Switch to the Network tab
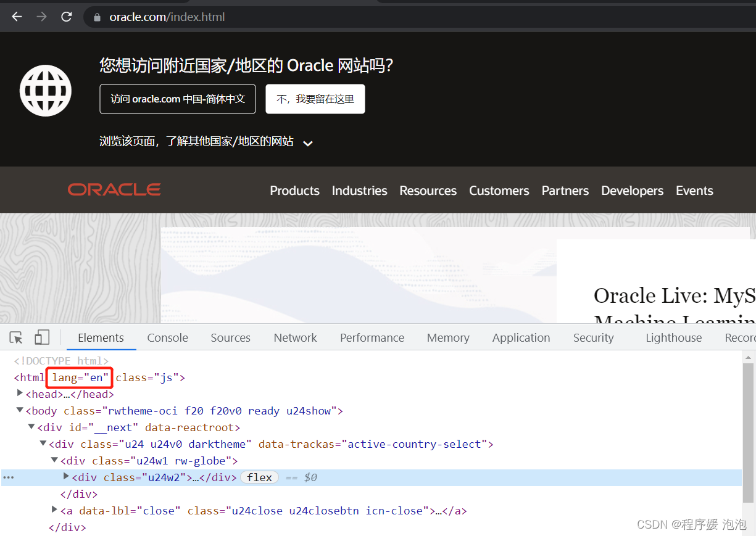The image size is (756, 536). (296, 337)
